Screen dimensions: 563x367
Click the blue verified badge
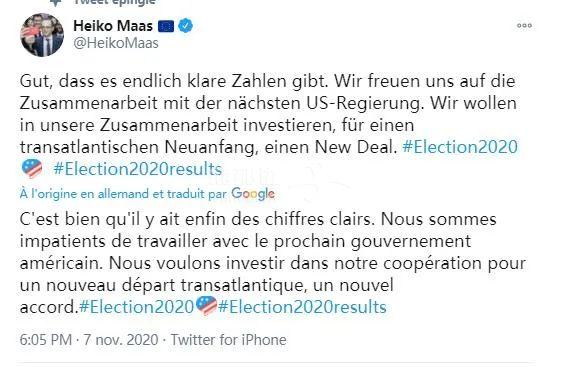[x=186, y=25]
